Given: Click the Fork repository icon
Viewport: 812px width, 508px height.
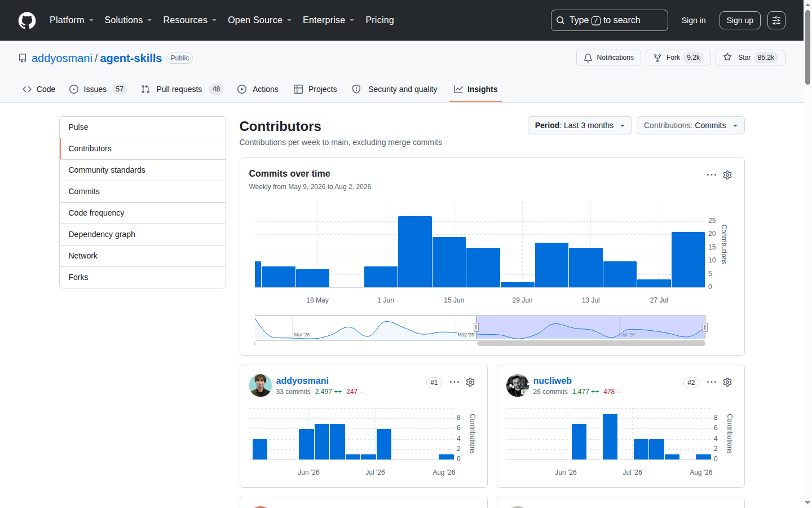Looking at the screenshot, I should 657,58.
